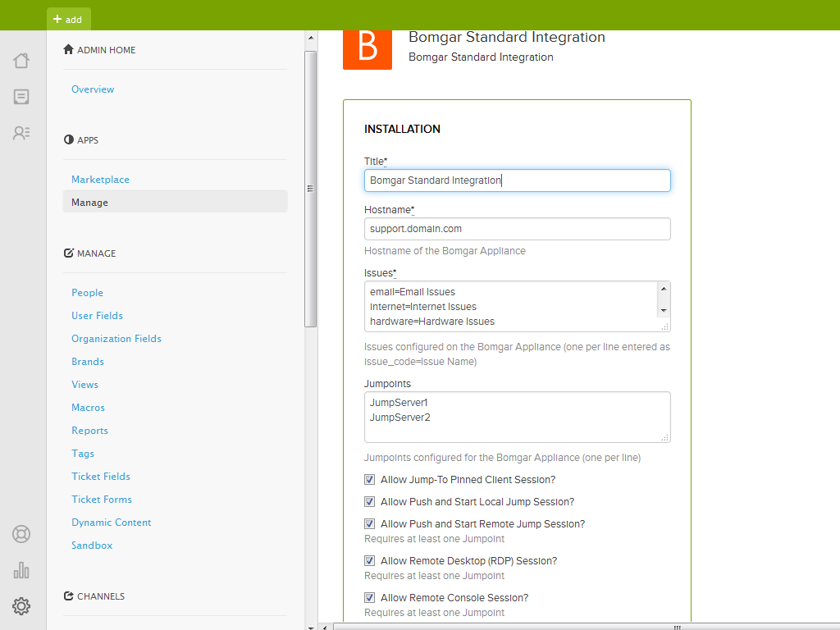Open the People link
The width and height of the screenshot is (840, 630).
87,293
